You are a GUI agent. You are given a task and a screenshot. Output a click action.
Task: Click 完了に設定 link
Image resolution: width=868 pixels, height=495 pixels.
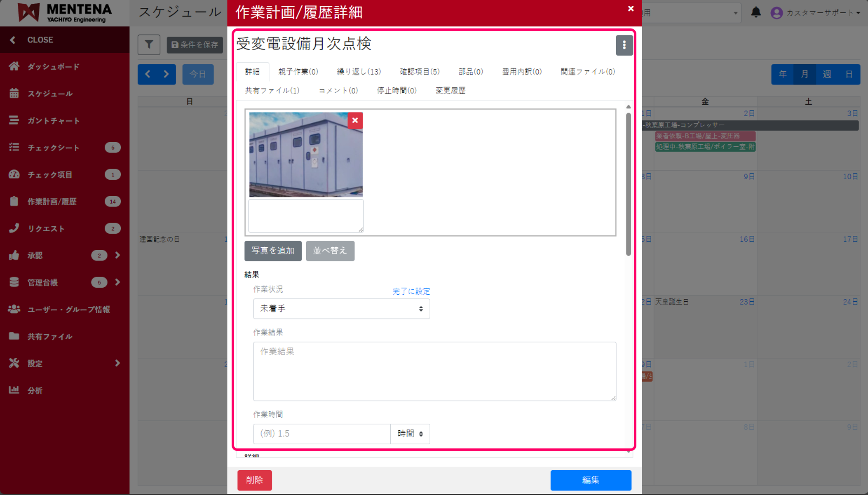pyautogui.click(x=411, y=291)
